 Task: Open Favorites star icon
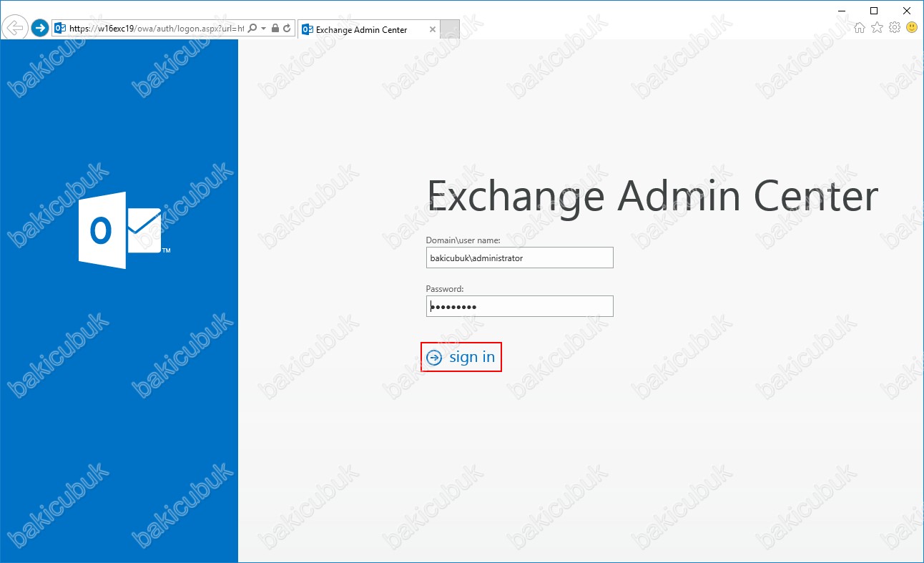tap(877, 28)
